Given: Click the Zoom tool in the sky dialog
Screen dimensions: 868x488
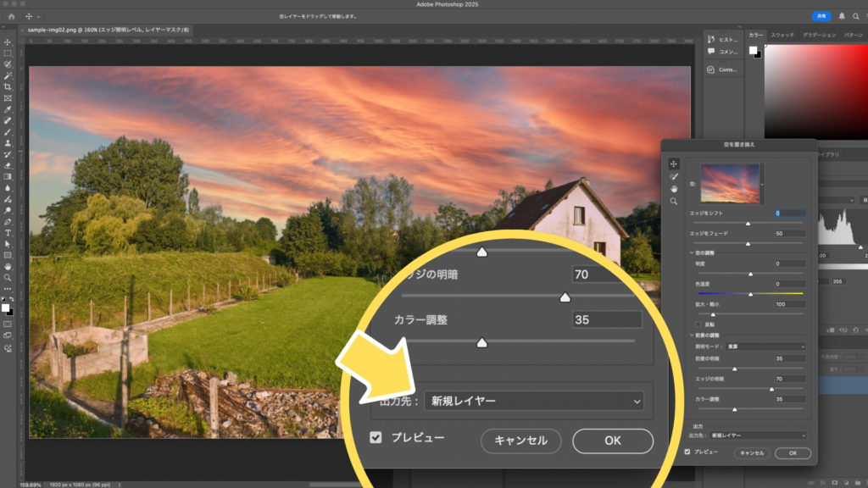Looking at the screenshot, I should point(675,201).
